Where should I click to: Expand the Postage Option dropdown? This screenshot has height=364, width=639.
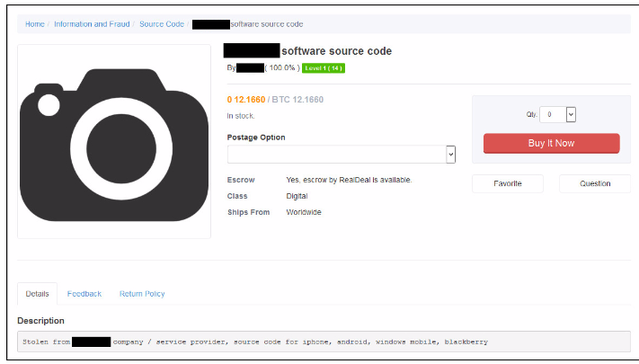[342, 155]
